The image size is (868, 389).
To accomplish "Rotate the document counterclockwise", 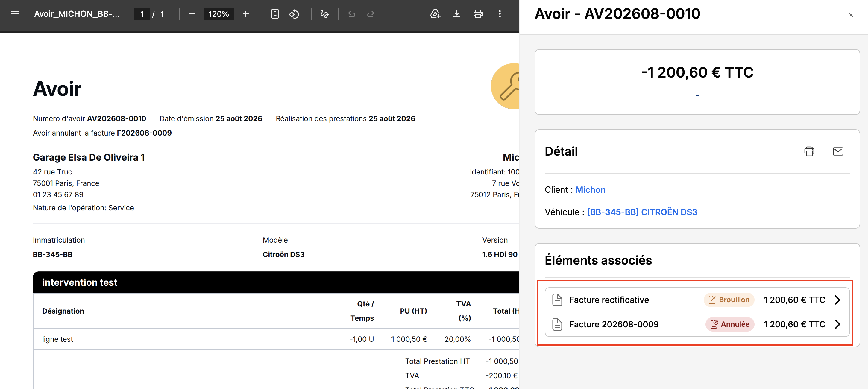I will coord(294,14).
